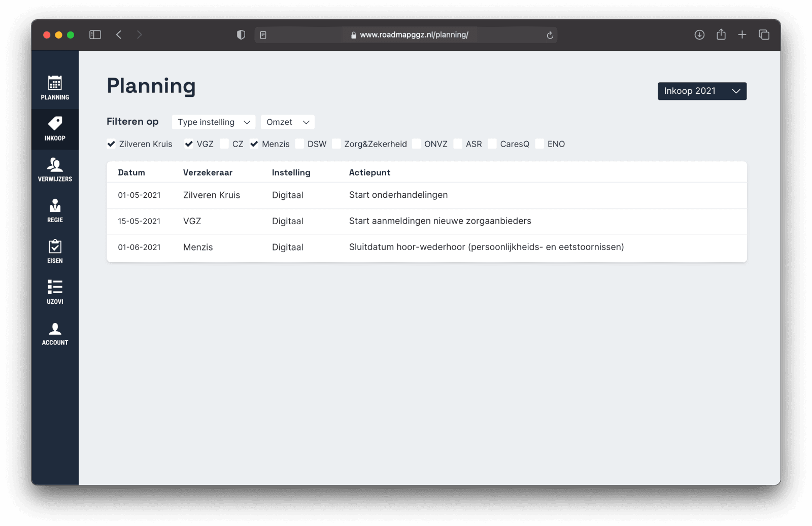Enable the ENO filter checkbox
Image resolution: width=812 pixels, height=526 pixels.
tap(539, 144)
